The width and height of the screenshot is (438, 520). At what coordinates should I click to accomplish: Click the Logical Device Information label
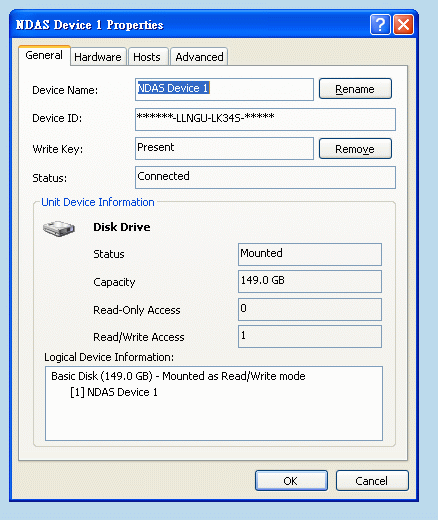[109, 357]
